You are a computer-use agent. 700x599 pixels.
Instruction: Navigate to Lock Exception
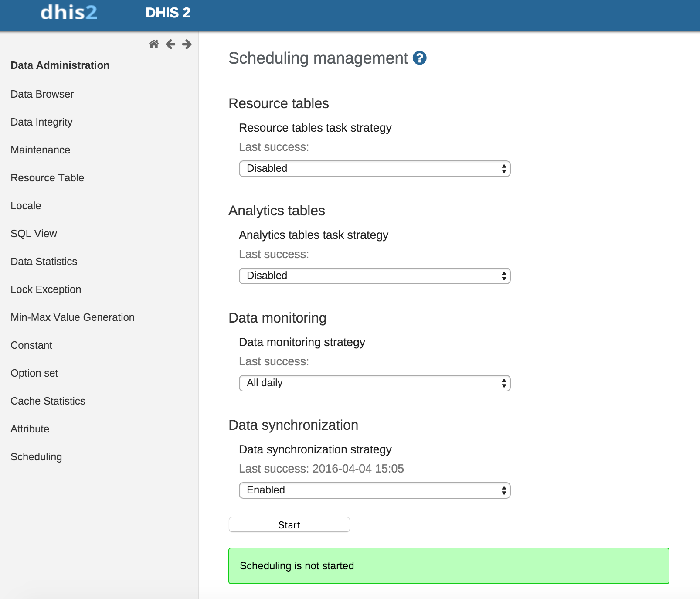tap(46, 289)
